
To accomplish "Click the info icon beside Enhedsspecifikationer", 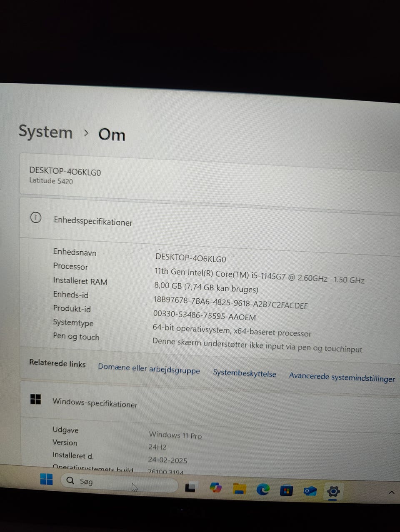I will point(36,217).
